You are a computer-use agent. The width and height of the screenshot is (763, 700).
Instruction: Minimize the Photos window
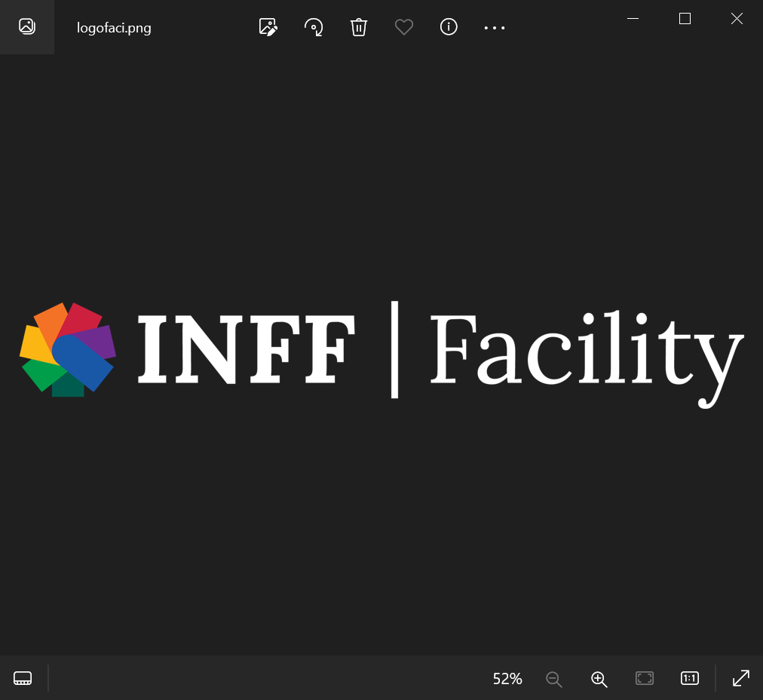click(633, 19)
